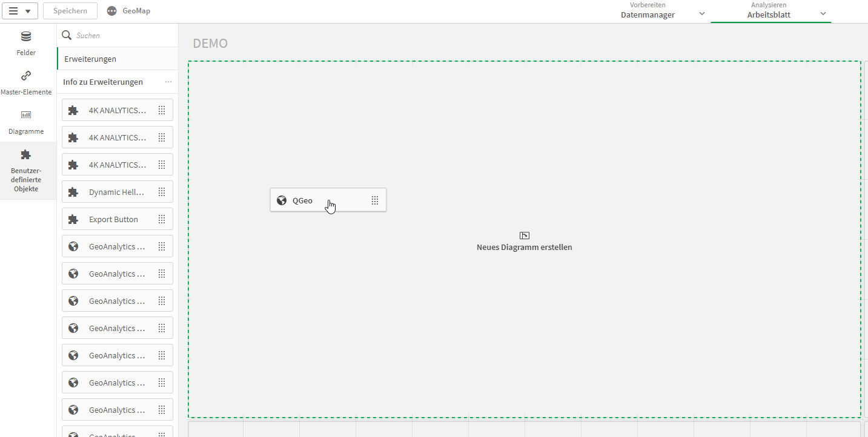This screenshot has height=437, width=868.
Task: Open the hamburger navigation menu dropdown
Action: (x=20, y=11)
